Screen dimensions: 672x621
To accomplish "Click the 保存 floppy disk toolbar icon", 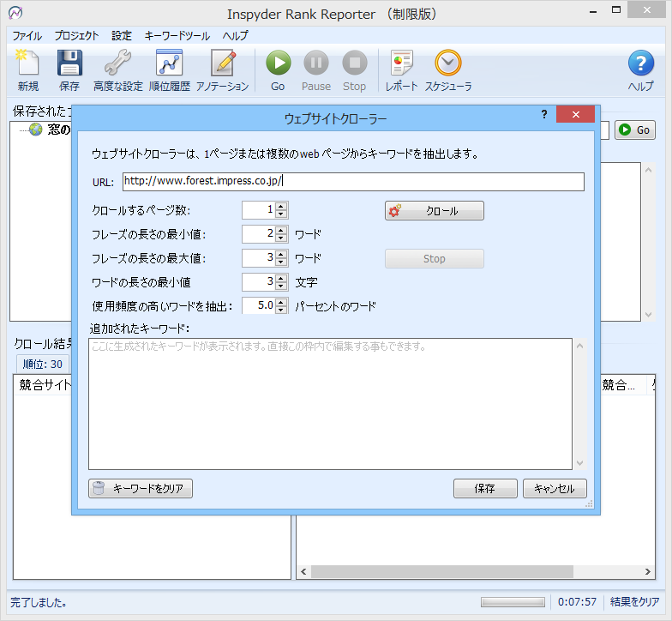I will 69,70.
